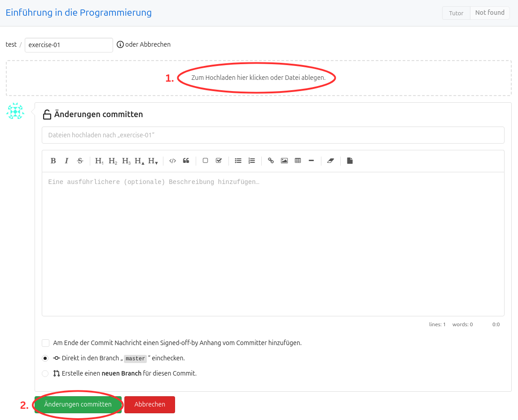Insert a table

[x=298, y=160]
